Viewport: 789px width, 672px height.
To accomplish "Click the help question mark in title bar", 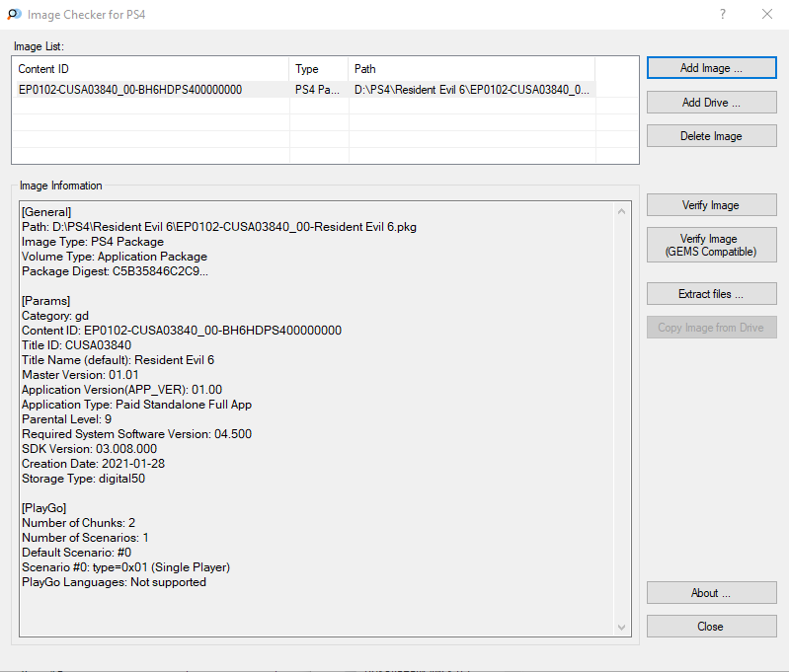I will pos(723,14).
